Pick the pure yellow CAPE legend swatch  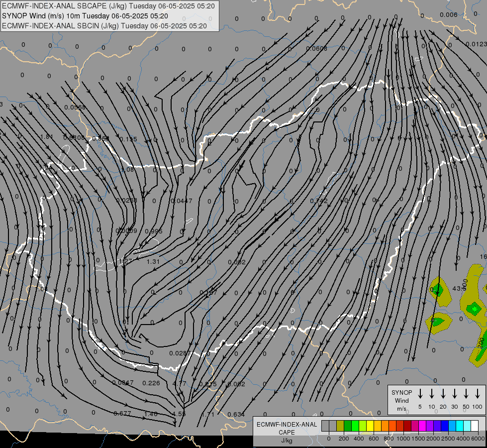click(370, 426)
